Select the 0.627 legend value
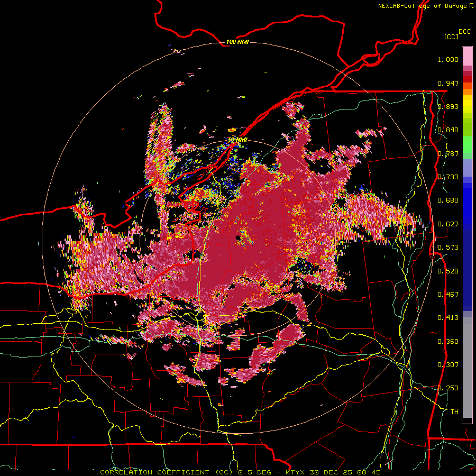 coord(448,224)
